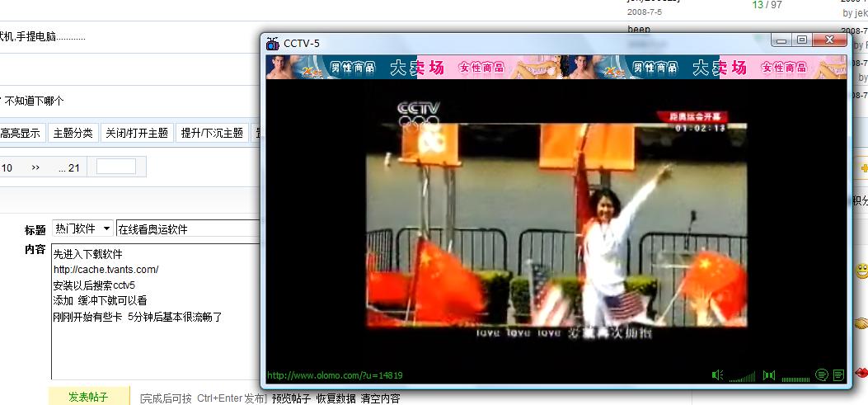Adjust the audio balance bar strip
This screenshot has height=405, width=868.
click(x=795, y=379)
